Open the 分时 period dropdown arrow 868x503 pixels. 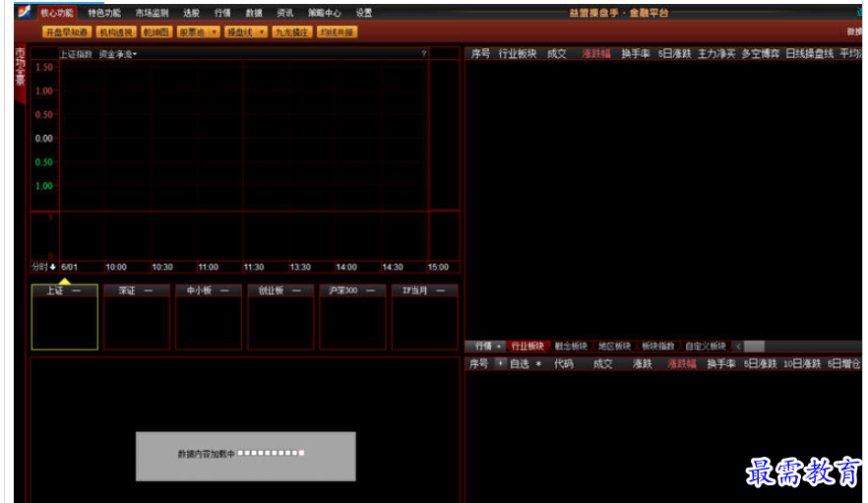point(53,267)
